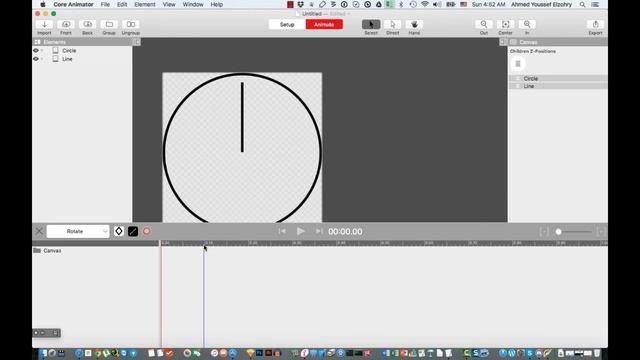Activate the Select arrow tool

point(371,24)
